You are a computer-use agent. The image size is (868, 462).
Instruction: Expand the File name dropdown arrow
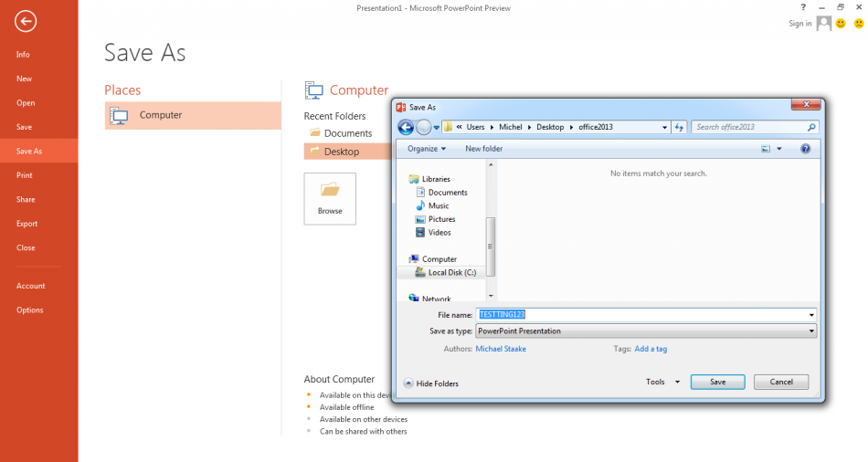point(811,315)
